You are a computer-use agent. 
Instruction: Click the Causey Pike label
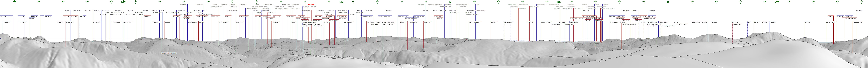click(x=196, y=10)
